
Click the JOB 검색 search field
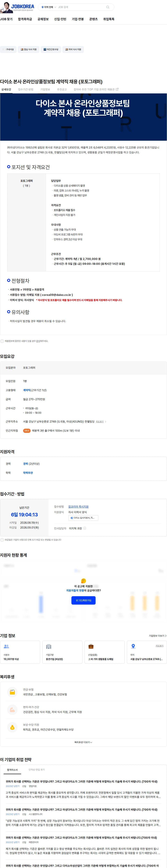click(81, 7)
